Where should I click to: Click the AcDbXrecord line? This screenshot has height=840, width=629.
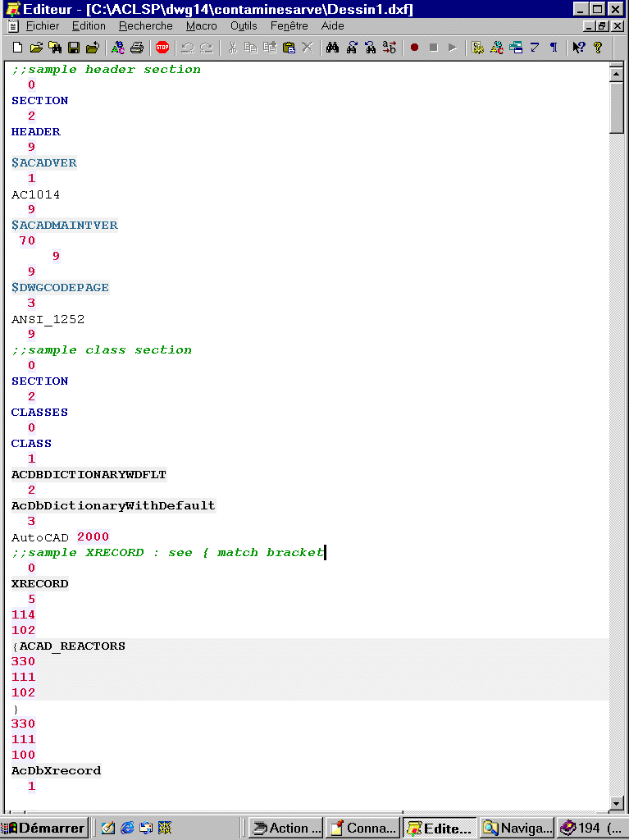(56, 770)
